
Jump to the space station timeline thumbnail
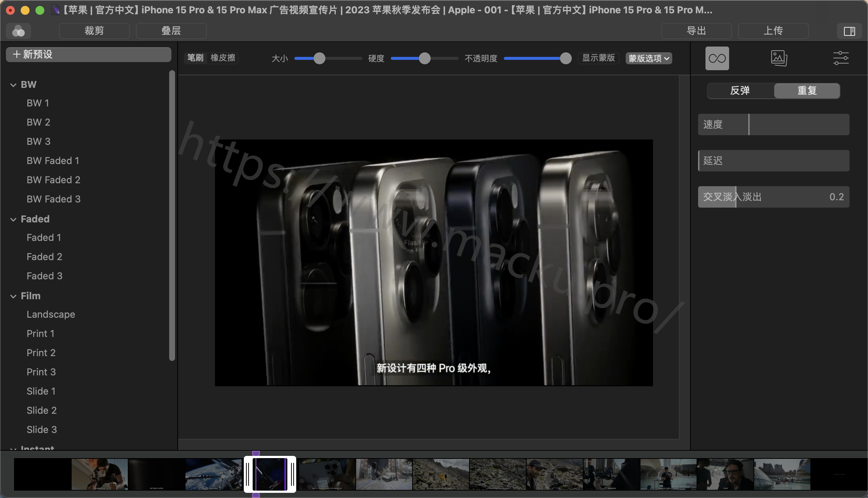tap(213, 474)
